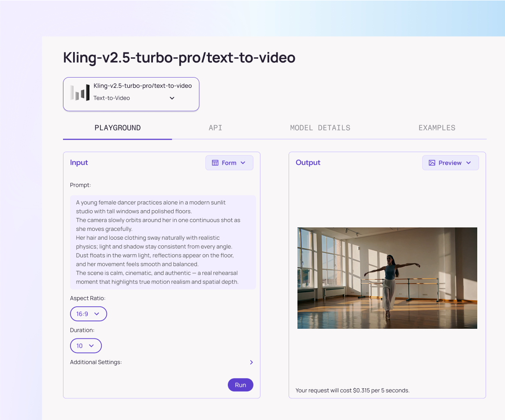Click the image icon in Preview button
This screenshot has height=420, width=505.
coord(432,163)
